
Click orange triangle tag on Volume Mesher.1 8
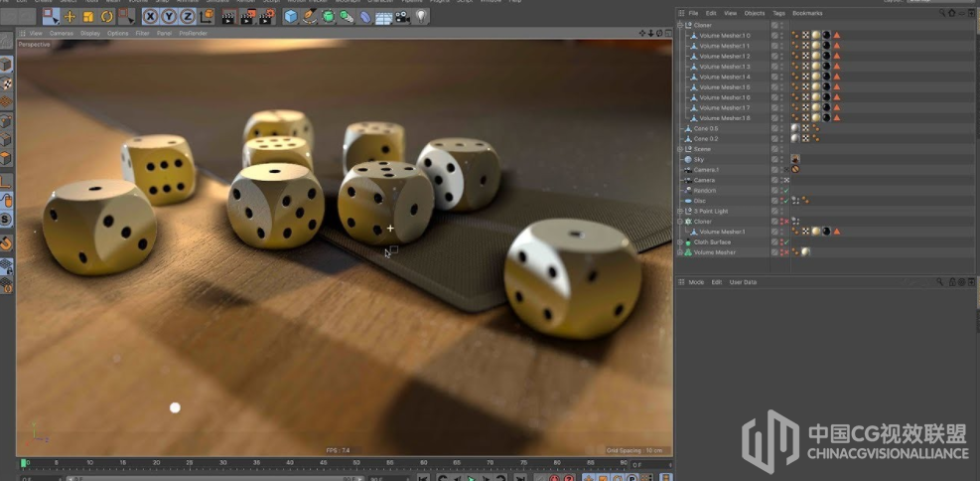pos(836,118)
